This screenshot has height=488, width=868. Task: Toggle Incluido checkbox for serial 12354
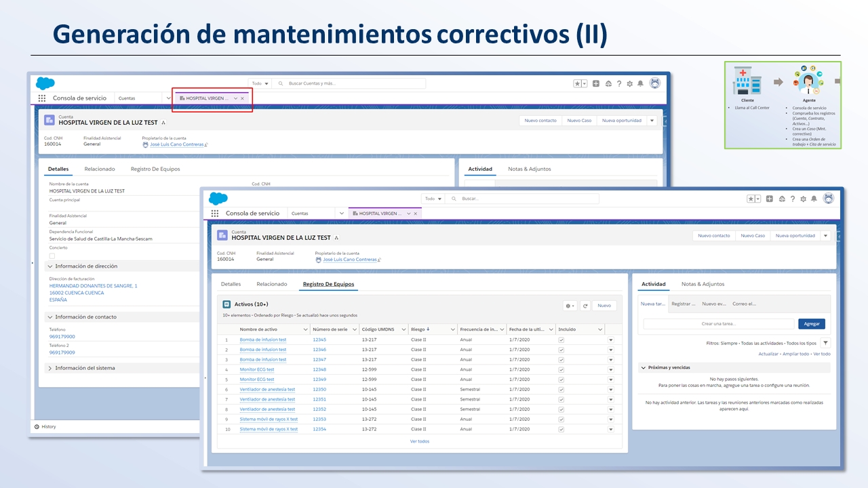tap(561, 429)
